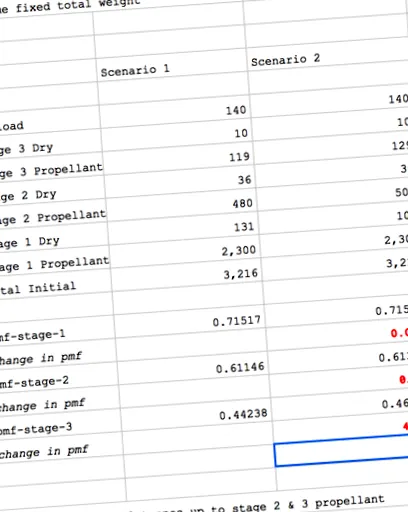Screen dimensions: 408x512
Task: Select the Stage 3 Propellant row label
Action: click(x=51, y=170)
